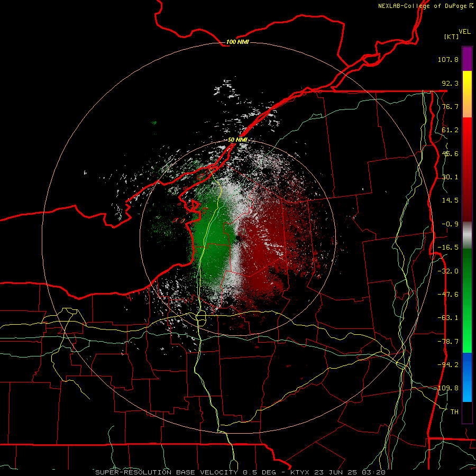Image resolution: width=476 pixels, height=476 pixels.
Task: Click the yellow-orange segment of the velocity color bar
Action: (x=467, y=94)
